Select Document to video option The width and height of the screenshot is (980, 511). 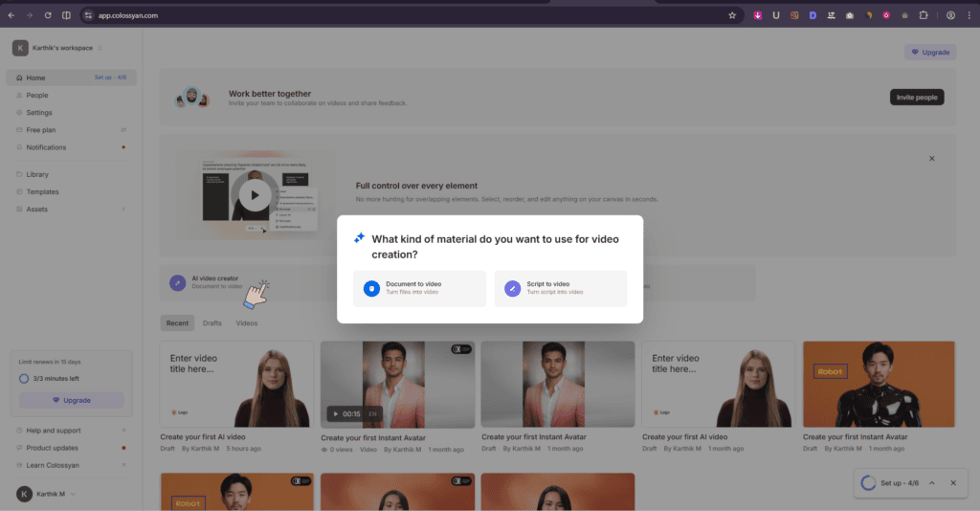click(x=419, y=289)
